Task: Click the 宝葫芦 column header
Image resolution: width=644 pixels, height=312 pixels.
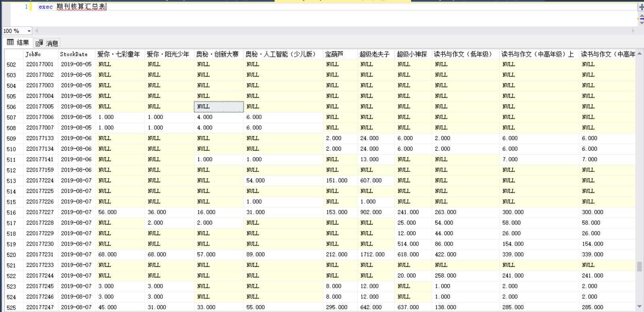Action: click(x=340, y=54)
